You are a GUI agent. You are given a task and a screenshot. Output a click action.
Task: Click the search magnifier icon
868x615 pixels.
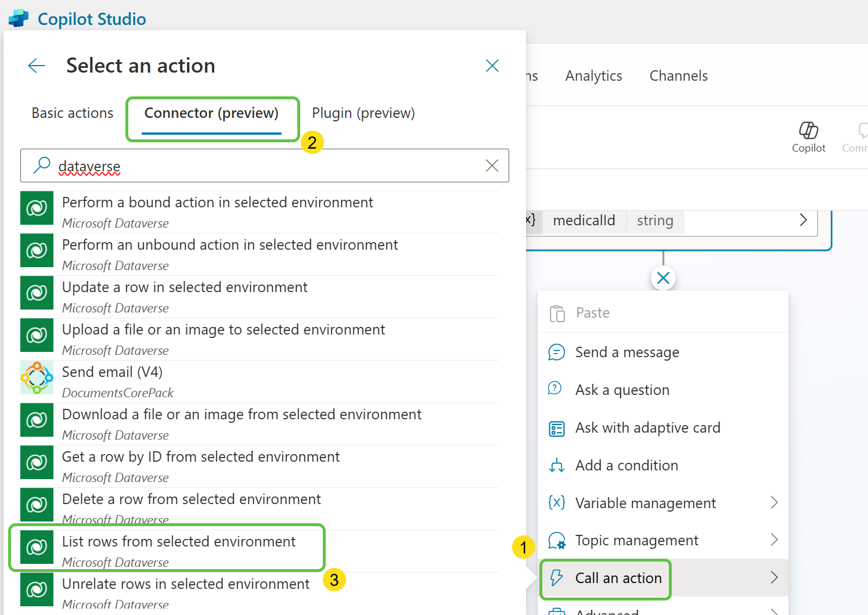pyautogui.click(x=41, y=166)
